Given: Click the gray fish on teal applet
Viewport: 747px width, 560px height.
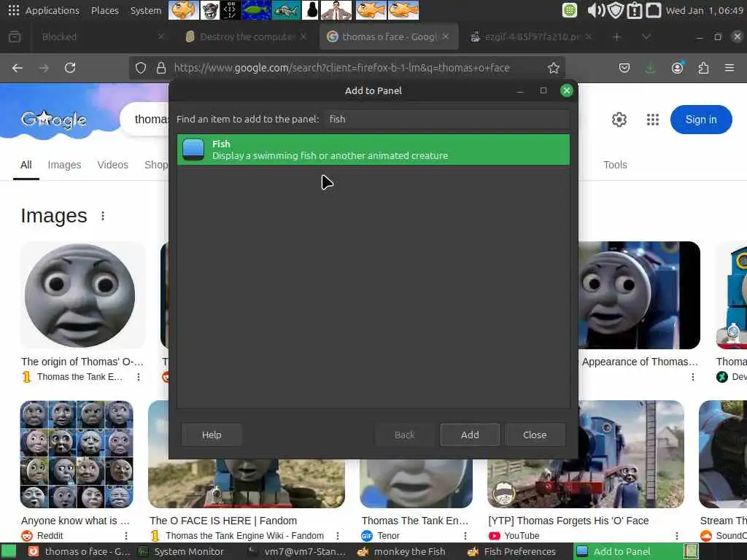Looking at the screenshot, I should coord(286,10).
